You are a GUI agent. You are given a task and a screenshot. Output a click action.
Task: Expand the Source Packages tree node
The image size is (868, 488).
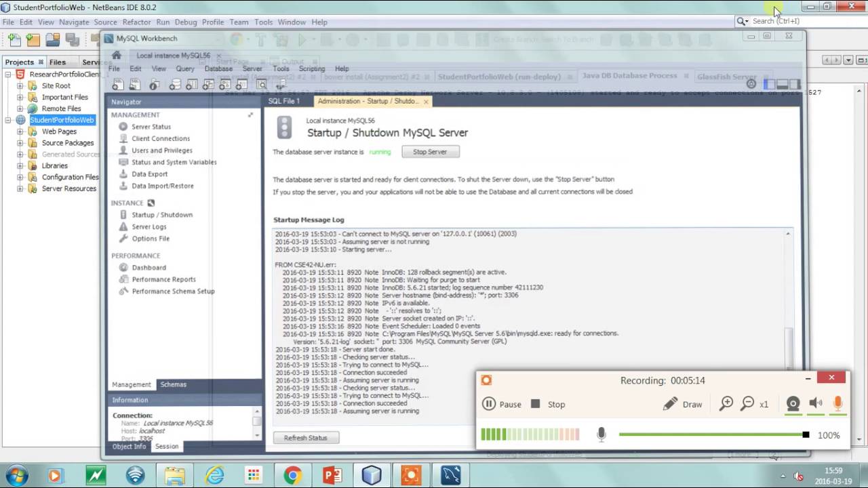[x=20, y=143]
